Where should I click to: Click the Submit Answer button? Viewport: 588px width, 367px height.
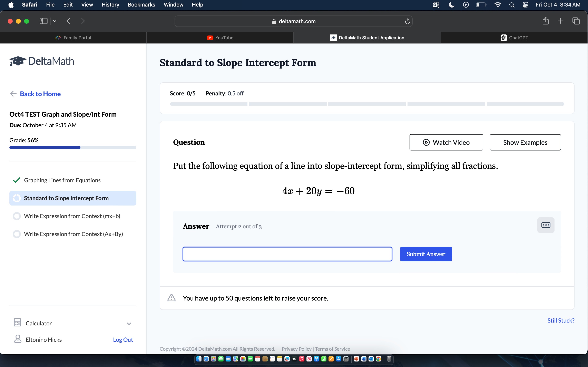(x=425, y=254)
